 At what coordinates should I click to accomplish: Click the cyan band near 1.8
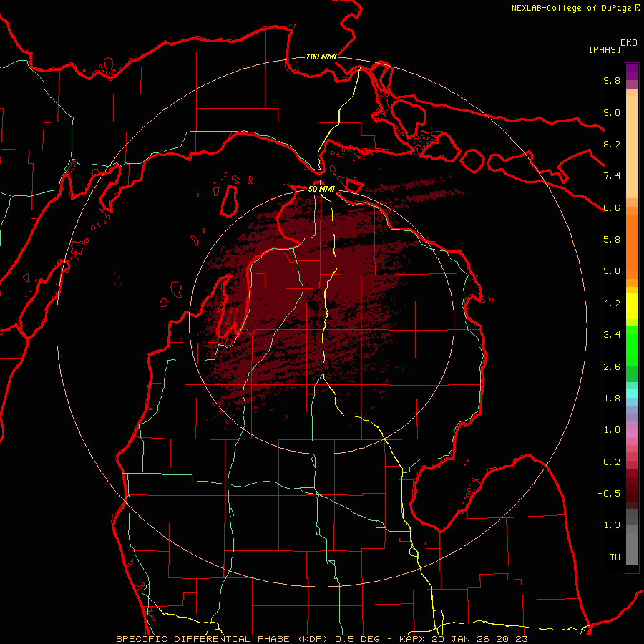click(x=632, y=394)
